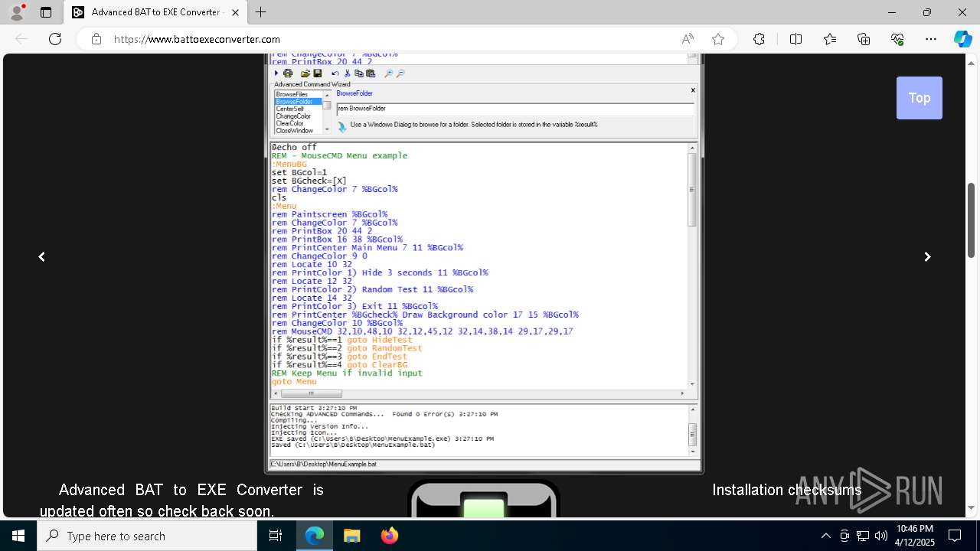
Task: Click the 'rem PrintCenter Main Menu' code line
Action: (x=367, y=248)
